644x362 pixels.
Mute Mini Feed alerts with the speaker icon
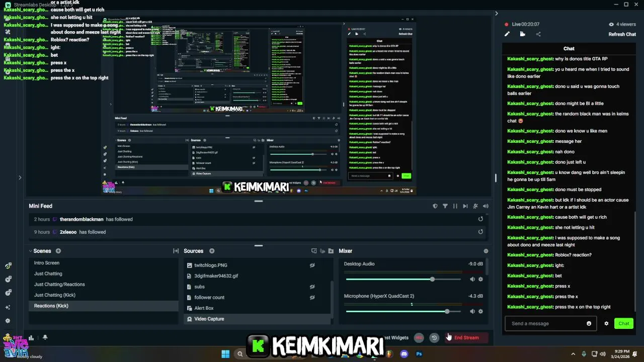tap(486, 206)
